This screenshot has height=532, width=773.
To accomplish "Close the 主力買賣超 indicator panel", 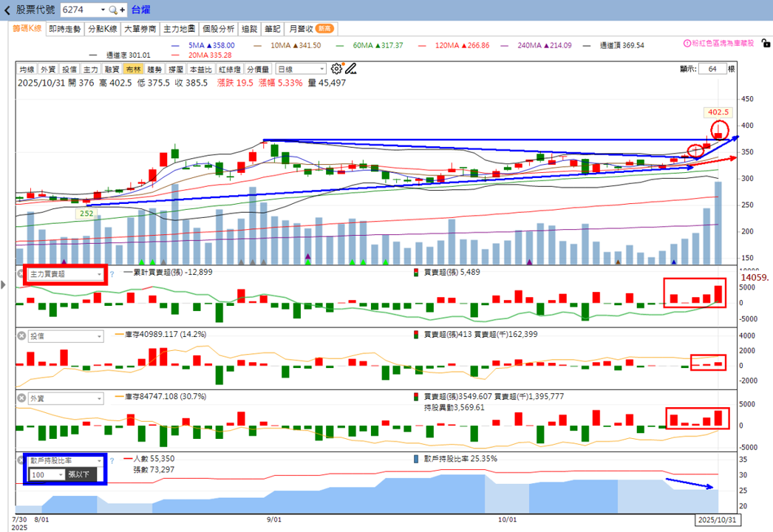I will click(21, 273).
